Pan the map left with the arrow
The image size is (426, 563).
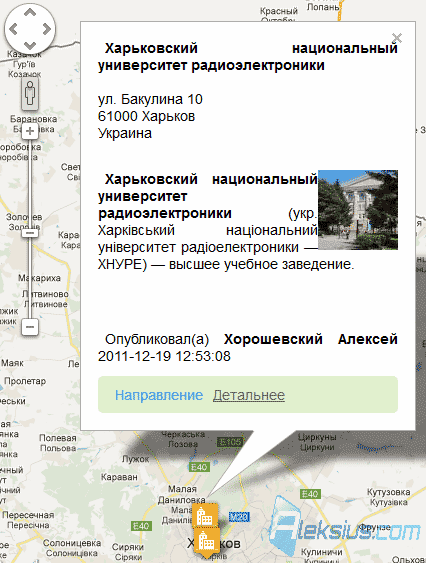point(13,29)
